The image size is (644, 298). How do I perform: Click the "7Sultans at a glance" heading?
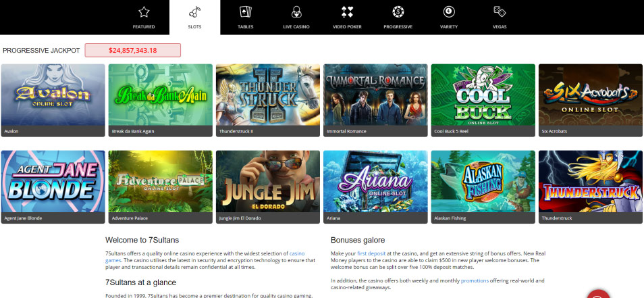(x=141, y=282)
